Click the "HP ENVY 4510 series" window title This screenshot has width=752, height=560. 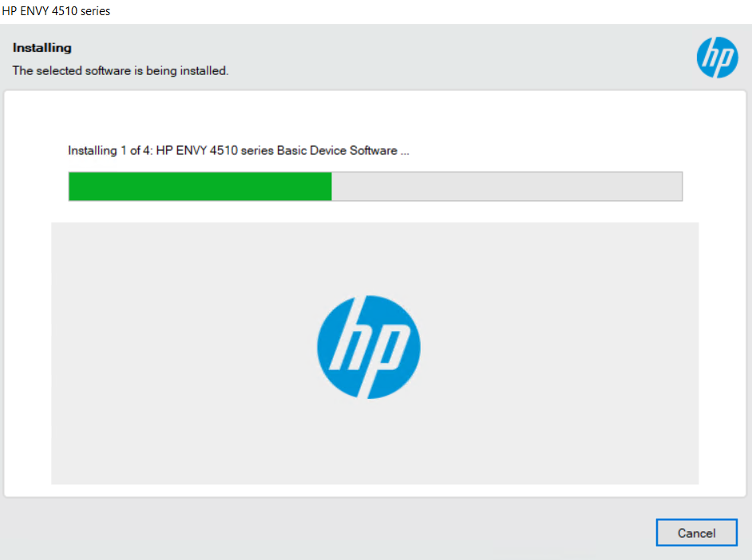56,11
